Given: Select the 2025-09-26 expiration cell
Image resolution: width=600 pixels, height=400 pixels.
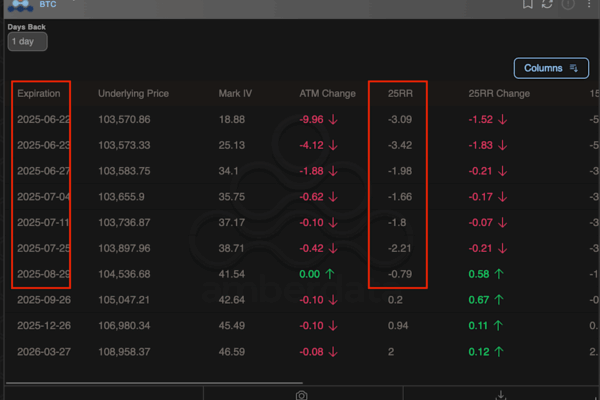Looking at the screenshot, I should [x=44, y=300].
